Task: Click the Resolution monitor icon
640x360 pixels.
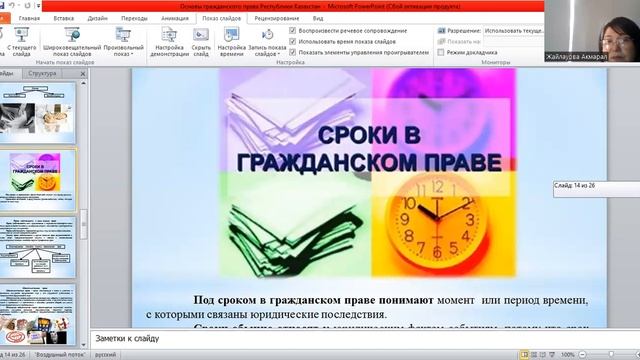Action: tap(441, 31)
